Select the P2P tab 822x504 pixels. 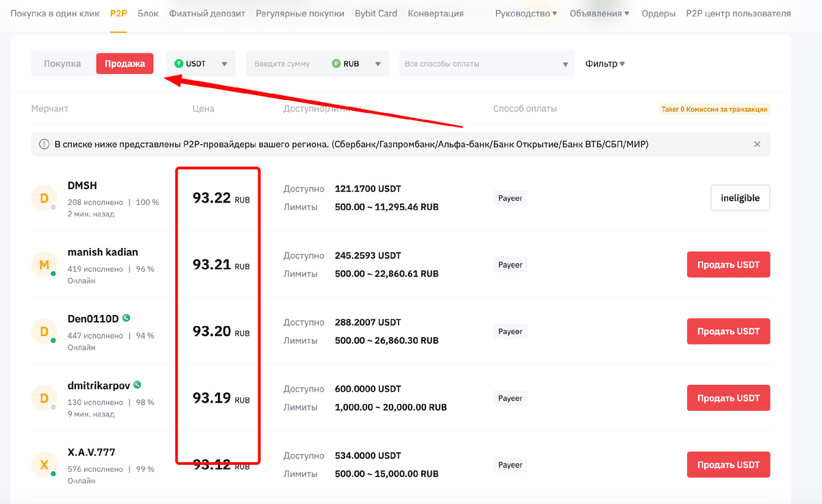(119, 13)
